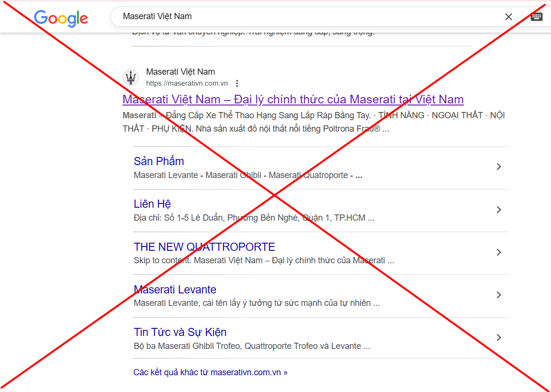
Task: Click the https://maserativn.com.vn URL text
Action: click(187, 83)
